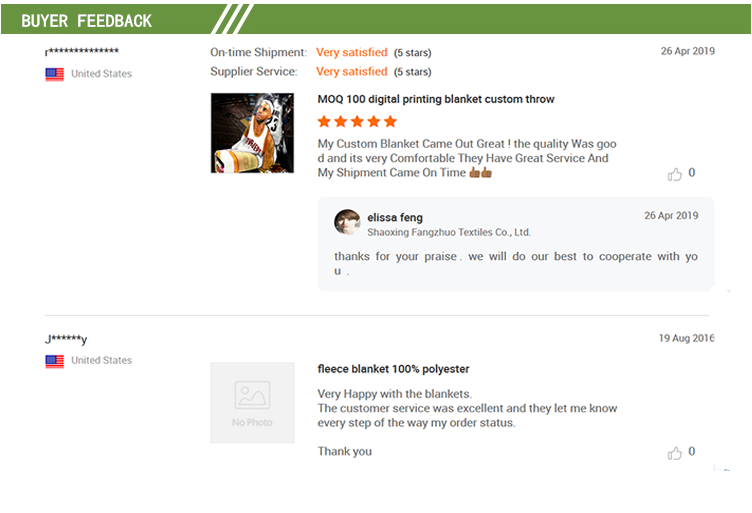
Task: Click Shaoxing Fangzhuo Textiles Co., Ltd. name
Action: click(449, 233)
